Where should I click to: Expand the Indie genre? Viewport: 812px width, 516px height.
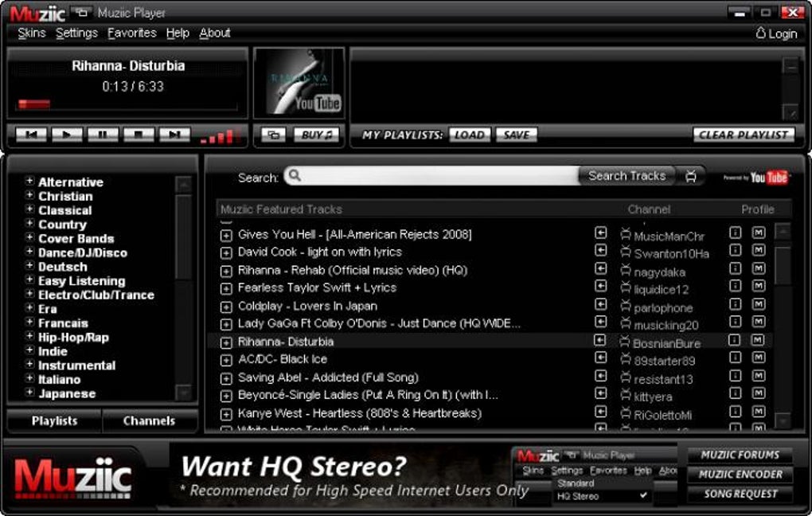click(29, 350)
